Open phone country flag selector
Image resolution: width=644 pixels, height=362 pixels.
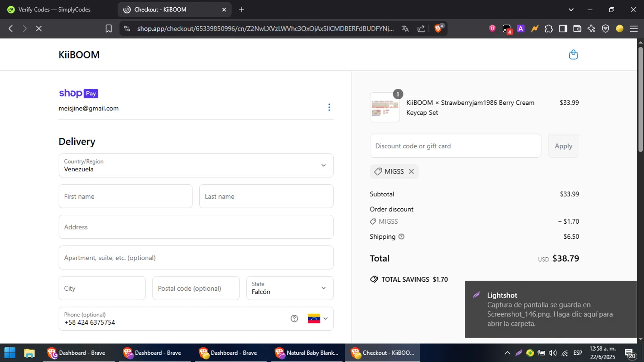point(318,319)
